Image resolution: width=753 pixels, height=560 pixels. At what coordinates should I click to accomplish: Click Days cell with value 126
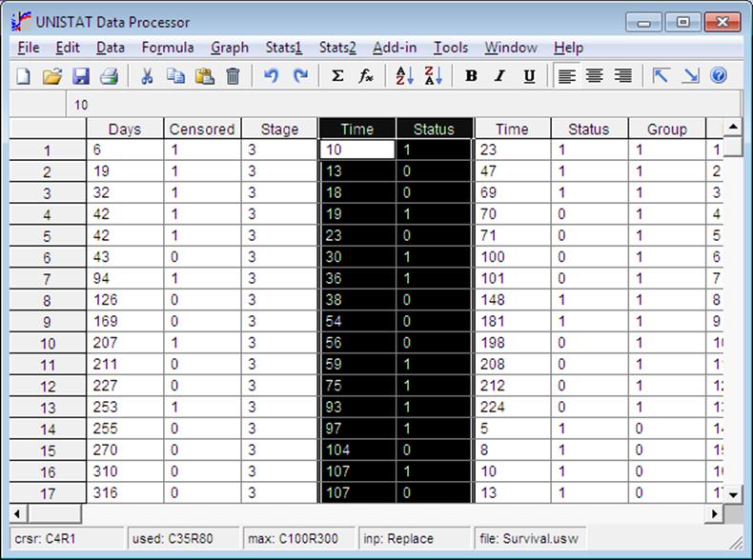pos(125,300)
